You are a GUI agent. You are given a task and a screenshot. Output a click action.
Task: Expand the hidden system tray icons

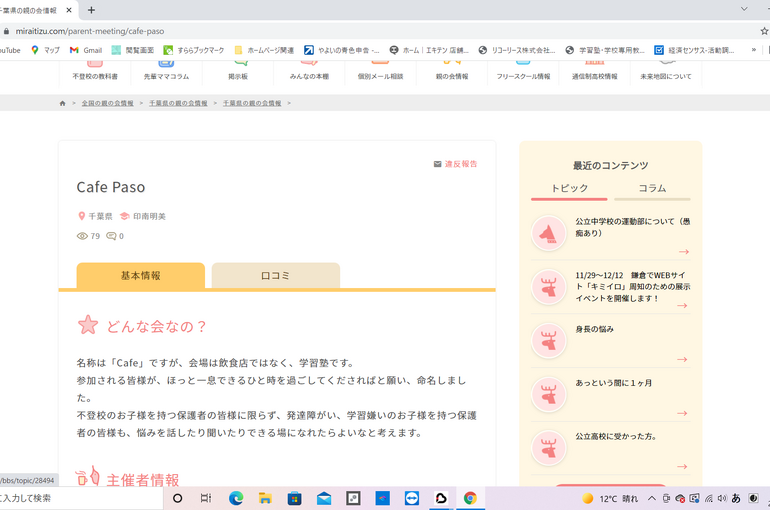pos(652,499)
